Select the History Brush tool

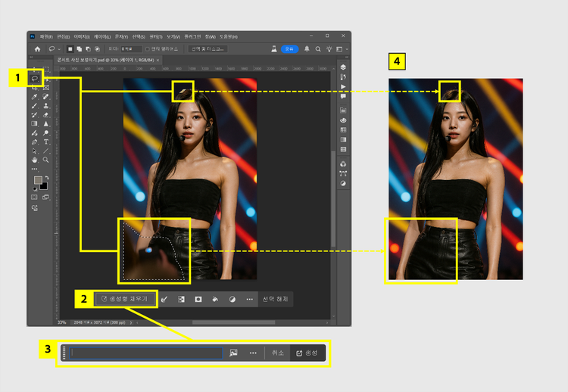coord(35,115)
